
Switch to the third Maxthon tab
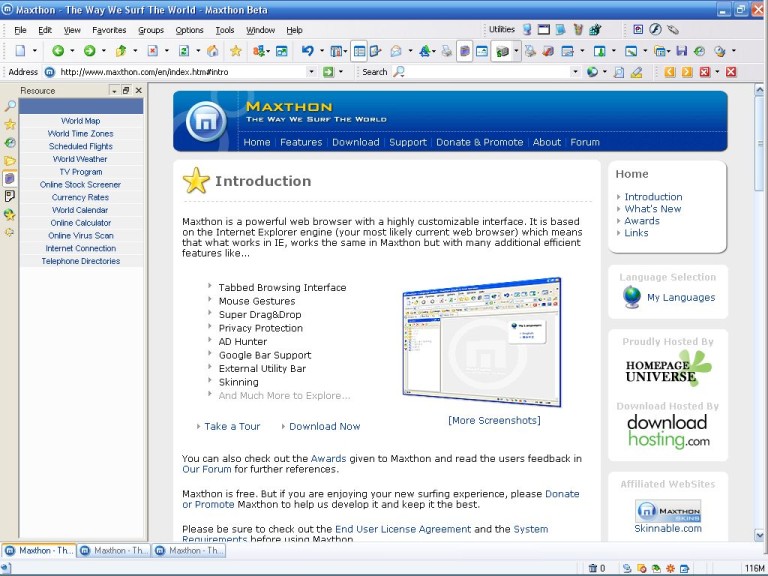189,551
